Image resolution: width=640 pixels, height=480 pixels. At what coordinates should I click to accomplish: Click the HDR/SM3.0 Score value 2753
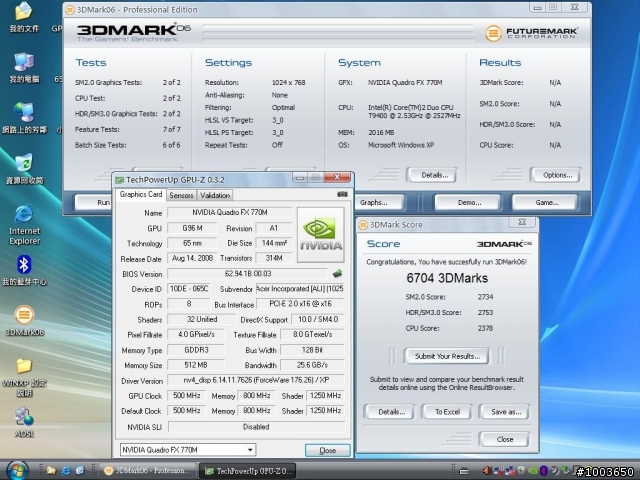[485, 313]
